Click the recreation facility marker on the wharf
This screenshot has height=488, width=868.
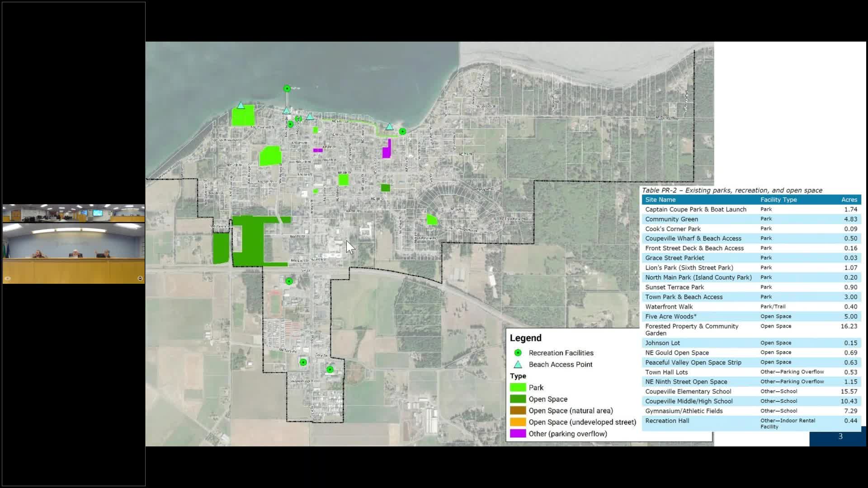point(287,89)
